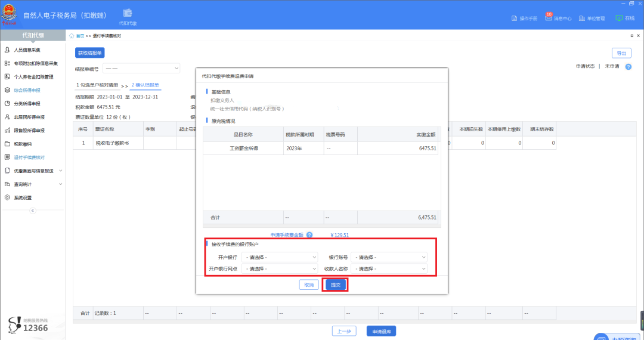Click the 优惠备案与信息报送 document icon
This screenshot has width=644, height=340.
pyautogui.click(x=7, y=171)
